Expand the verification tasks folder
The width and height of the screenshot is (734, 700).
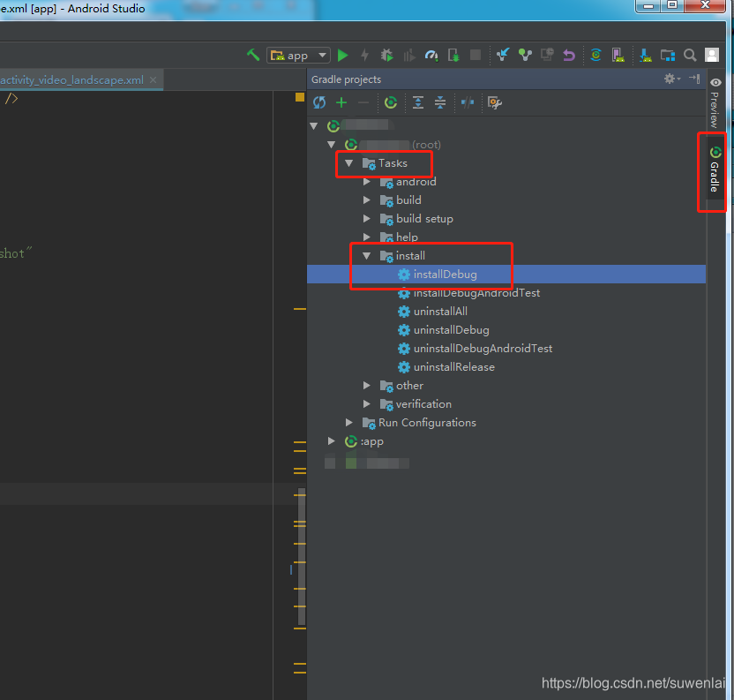click(367, 404)
